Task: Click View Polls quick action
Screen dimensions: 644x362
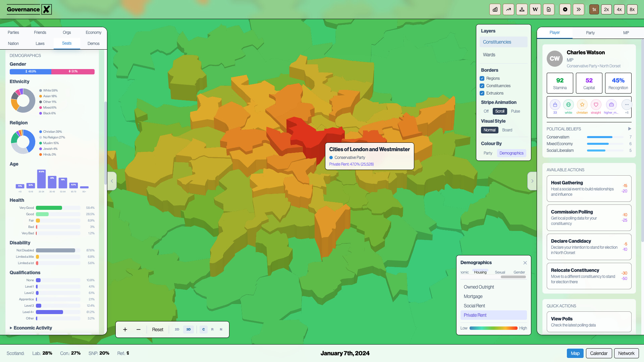Action: coord(589,321)
